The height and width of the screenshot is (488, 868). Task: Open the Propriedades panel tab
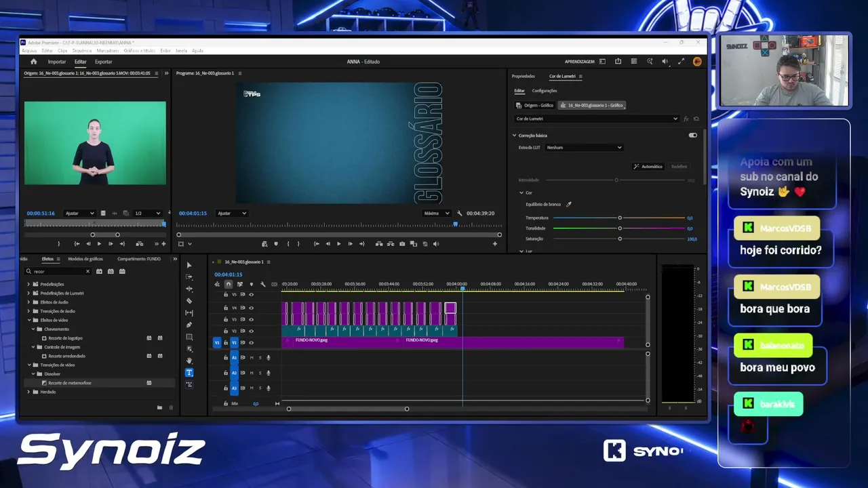click(x=524, y=77)
